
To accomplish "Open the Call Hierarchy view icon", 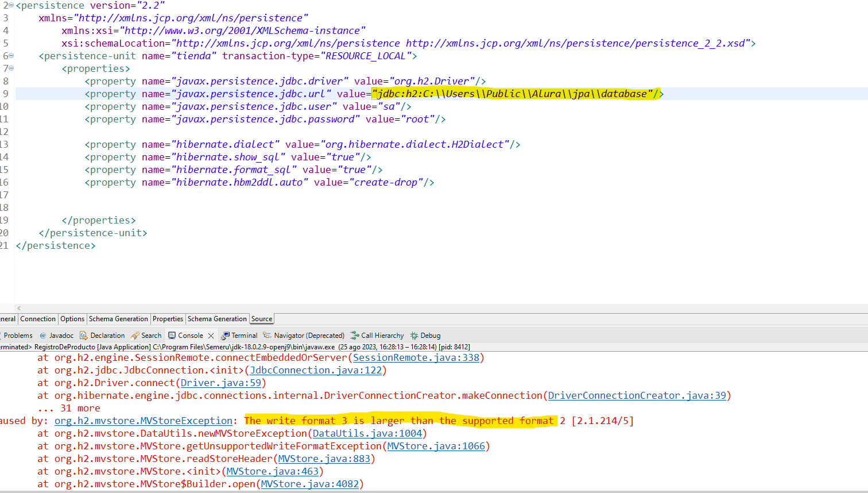I will coord(355,336).
